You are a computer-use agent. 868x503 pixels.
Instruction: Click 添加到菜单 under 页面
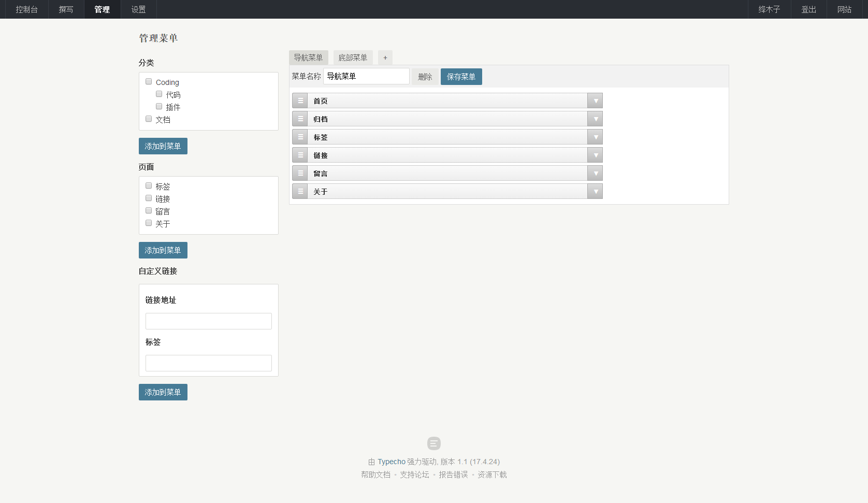coord(163,250)
